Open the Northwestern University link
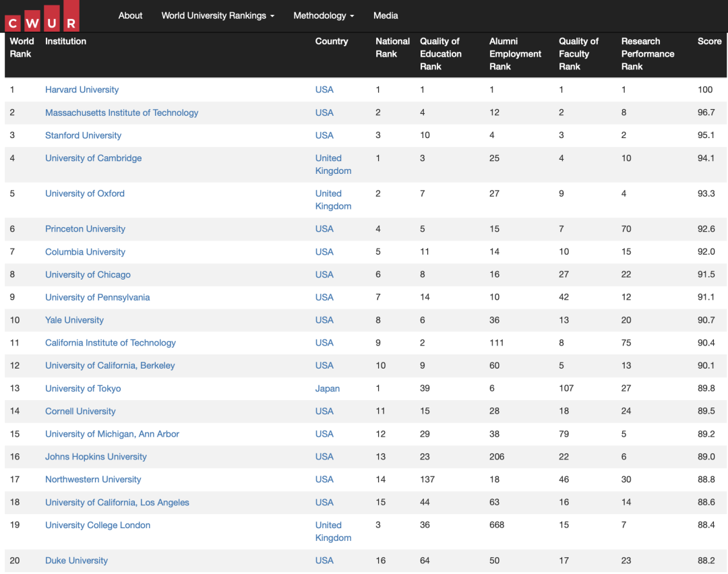 pos(93,479)
